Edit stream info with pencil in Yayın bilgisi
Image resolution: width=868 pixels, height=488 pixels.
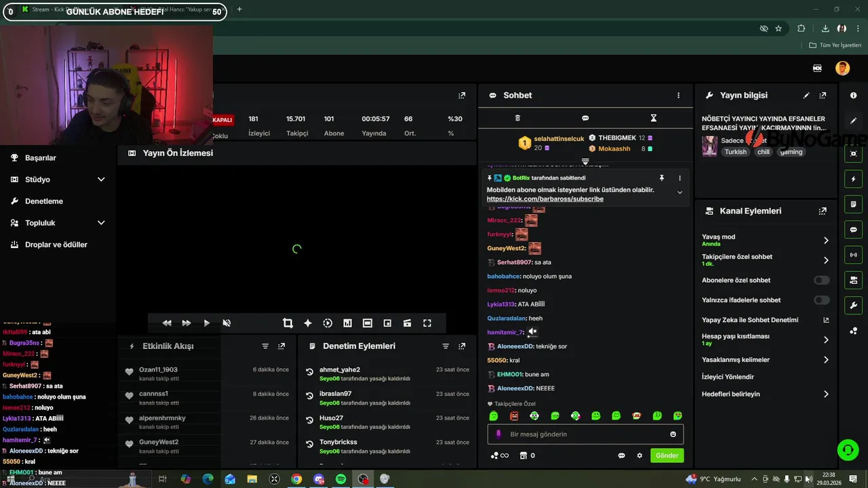806,96
